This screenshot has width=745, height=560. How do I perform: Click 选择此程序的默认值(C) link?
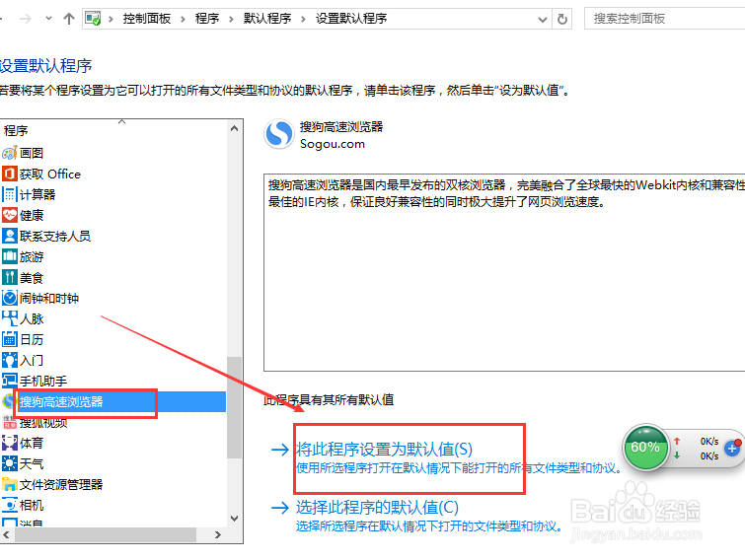point(377,508)
